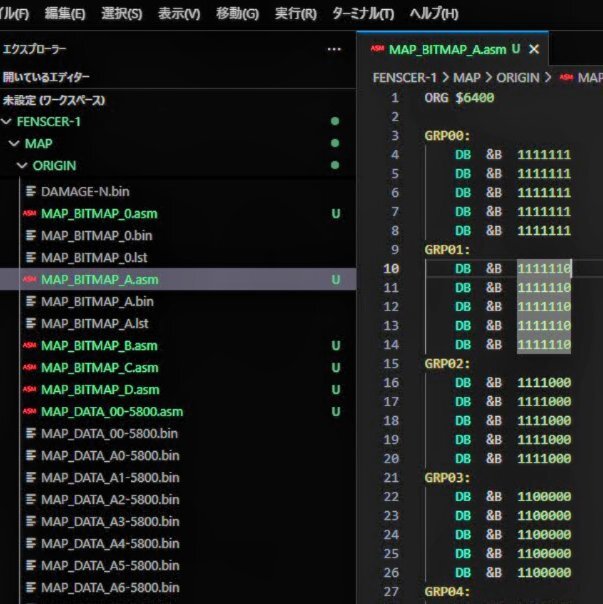Select FENSCER-1 in the breadcrumb
This screenshot has height=604, width=603.
click(405, 78)
